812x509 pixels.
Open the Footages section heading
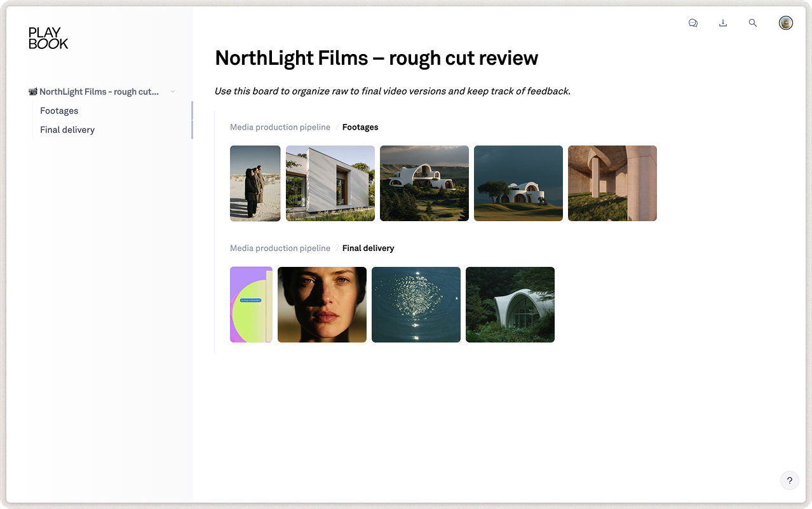360,127
